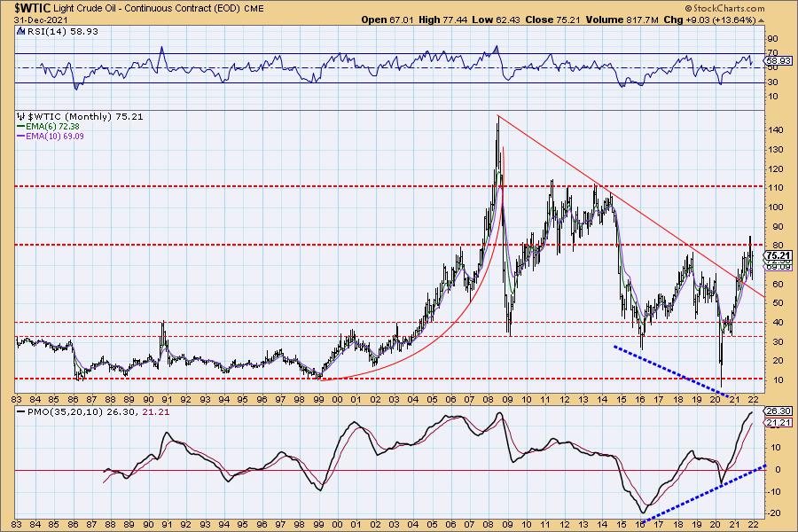Click the -20 label on PMO axis
Image resolution: width=798 pixels, height=532 pixels.
tap(773, 513)
